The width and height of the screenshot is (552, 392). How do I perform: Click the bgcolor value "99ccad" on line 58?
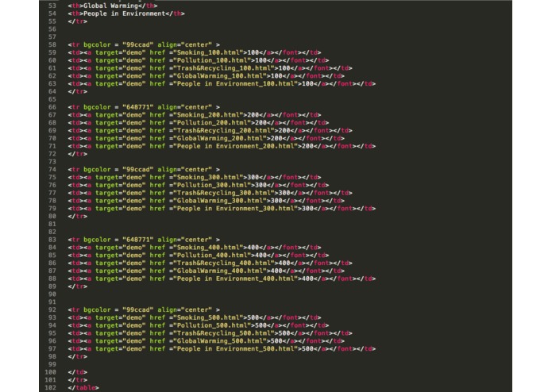pyautogui.click(x=137, y=44)
